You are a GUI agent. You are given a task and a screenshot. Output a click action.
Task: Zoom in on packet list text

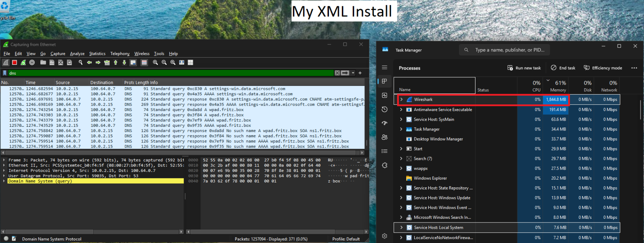155,63
